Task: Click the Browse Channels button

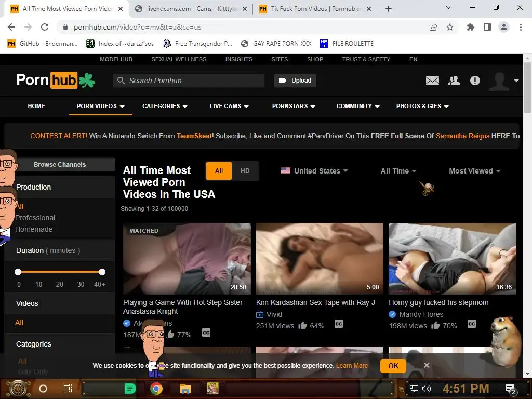Action: point(60,165)
